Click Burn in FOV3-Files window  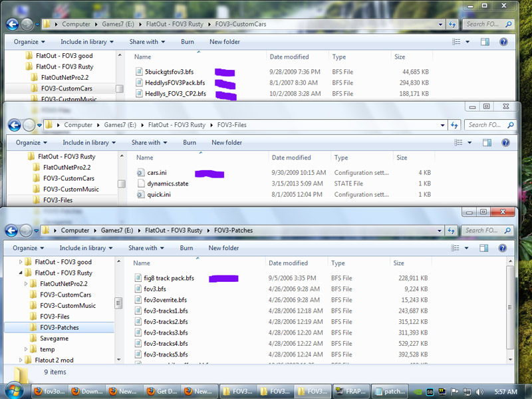(x=190, y=142)
